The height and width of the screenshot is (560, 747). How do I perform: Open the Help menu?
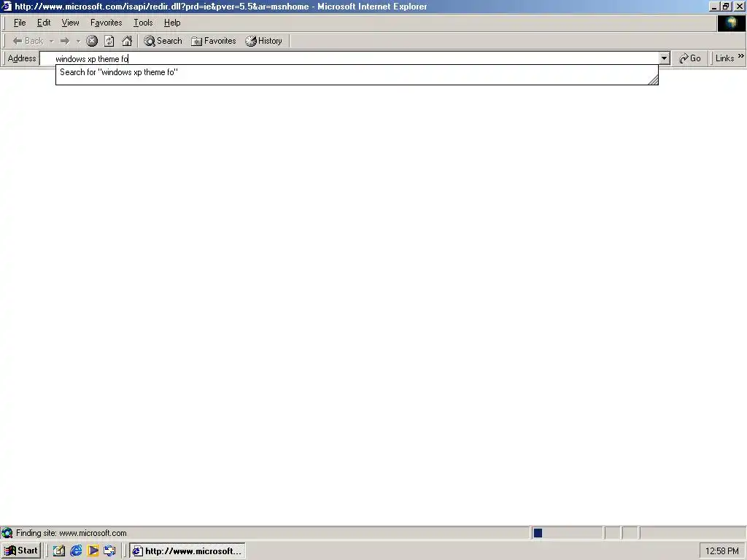click(x=172, y=23)
